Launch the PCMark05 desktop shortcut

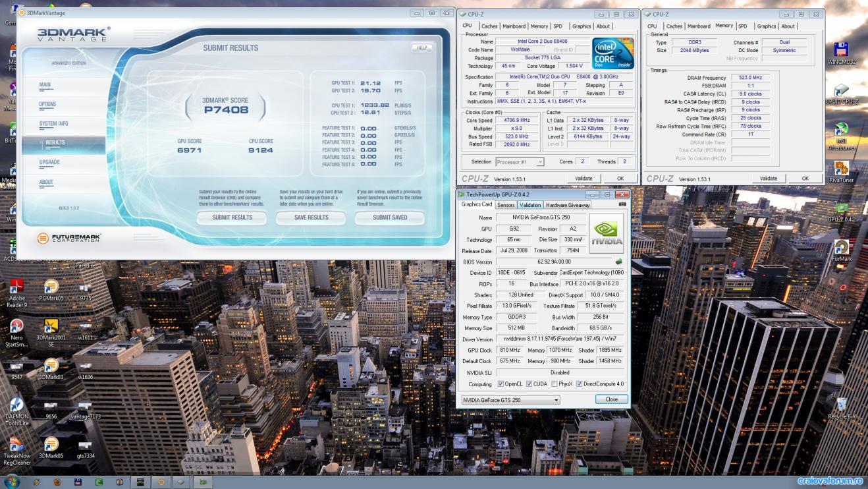coord(51,290)
